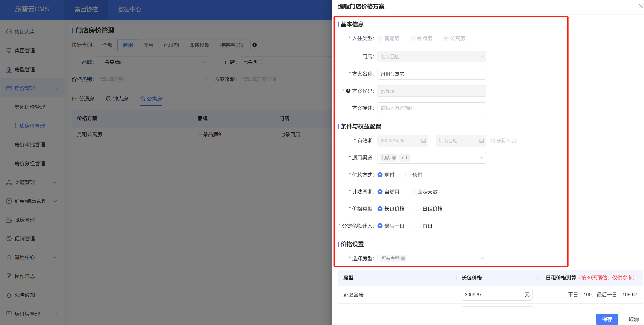Open the 适用渠道 dropdown
The width and height of the screenshot is (644, 325).
point(432,158)
